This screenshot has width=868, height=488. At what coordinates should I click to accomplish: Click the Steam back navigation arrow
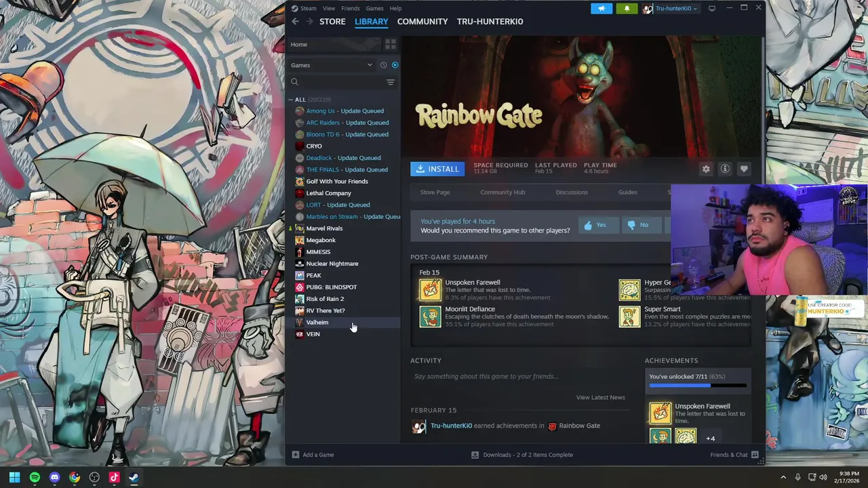click(295, 22)
